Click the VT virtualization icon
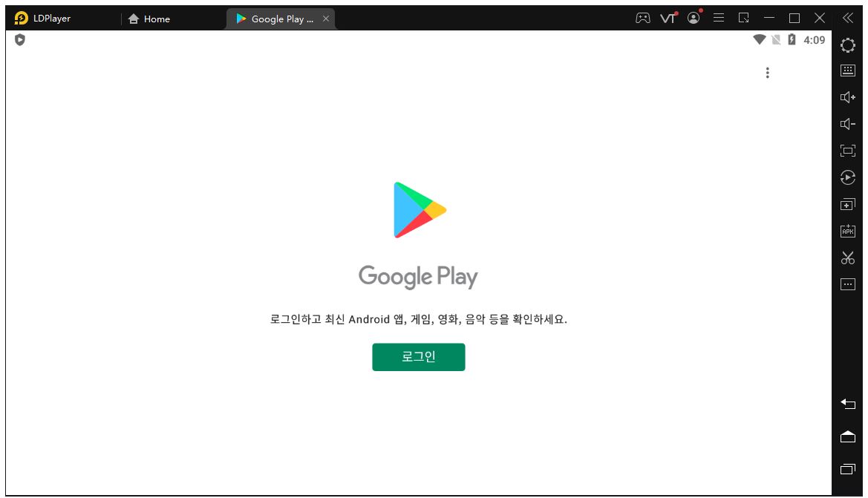 pyautogui.click(x=668, y=19)
